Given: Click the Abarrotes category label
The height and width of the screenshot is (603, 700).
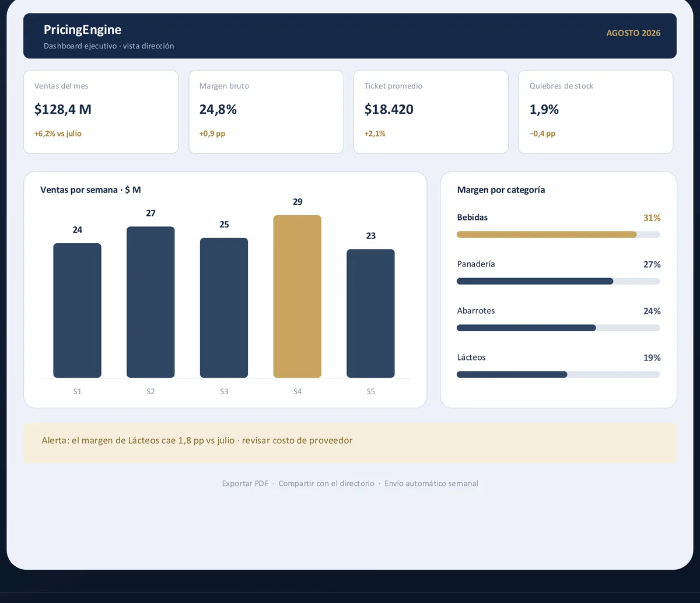Looking at the screenshot, I should click(476, 311).
